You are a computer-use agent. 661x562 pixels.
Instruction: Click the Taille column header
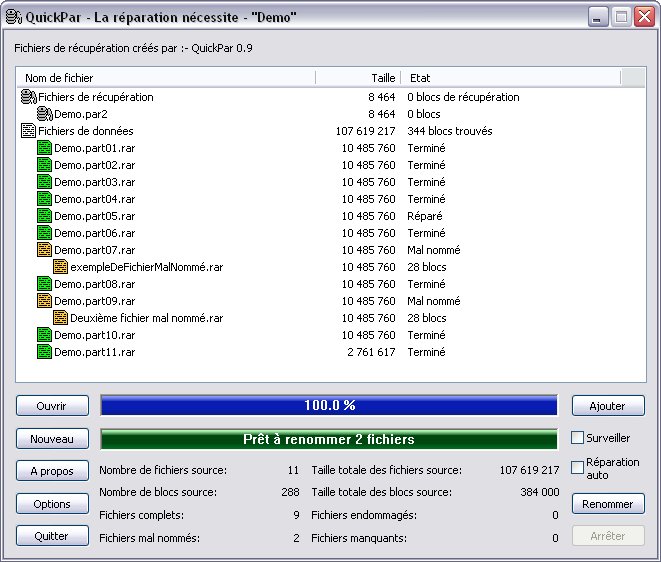pyautogui.click(x=358, y=78)
